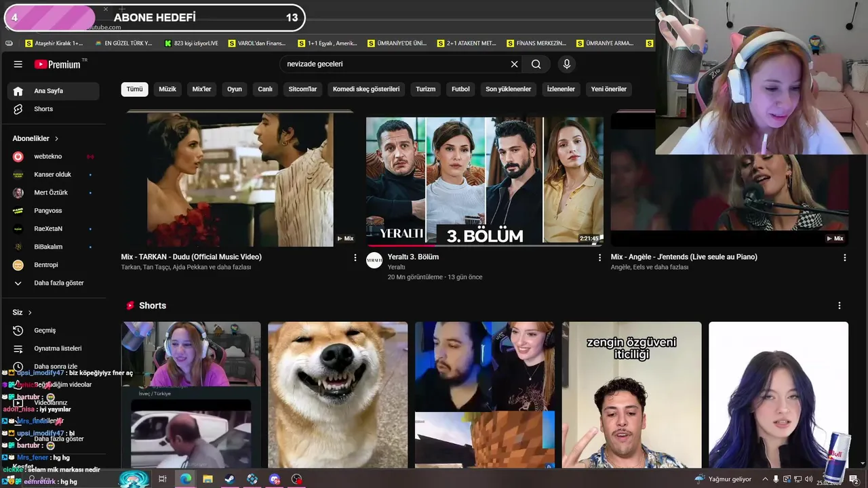Open options menu for Yeraltı 3. Bölüm
The height and width of the screenshot is (488, 868).
599,258
